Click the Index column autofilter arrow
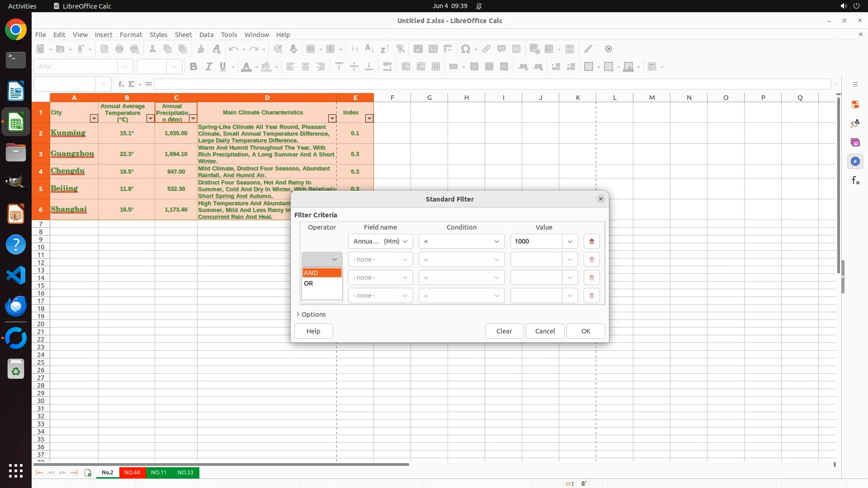Image resolution: width=868 pixels, height=488 pixels. (369, 118)
